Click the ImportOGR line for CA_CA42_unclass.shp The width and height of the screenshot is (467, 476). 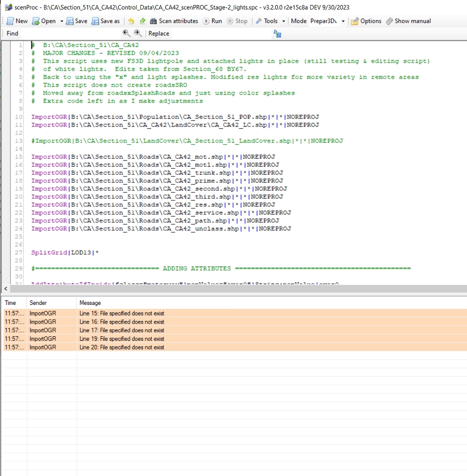point(161,229)
